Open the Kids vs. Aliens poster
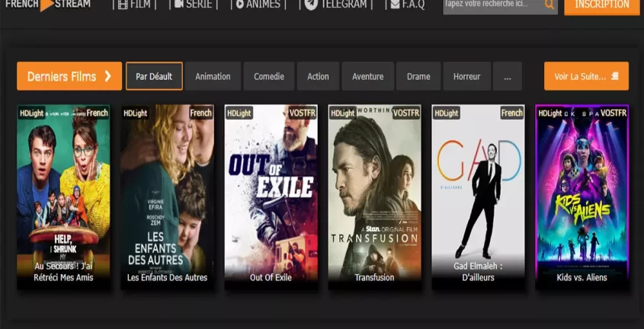This screenshot has height=329, width=644. [x=582, y=197]
